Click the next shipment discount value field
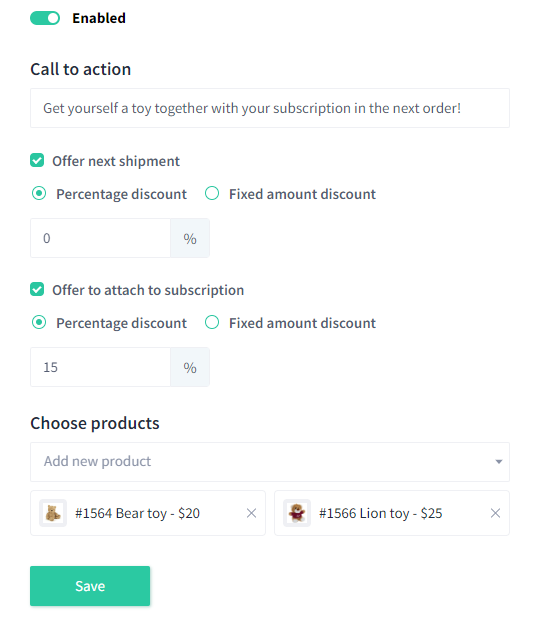This screenshot has height=624, width=542. [x=100, y=238]
